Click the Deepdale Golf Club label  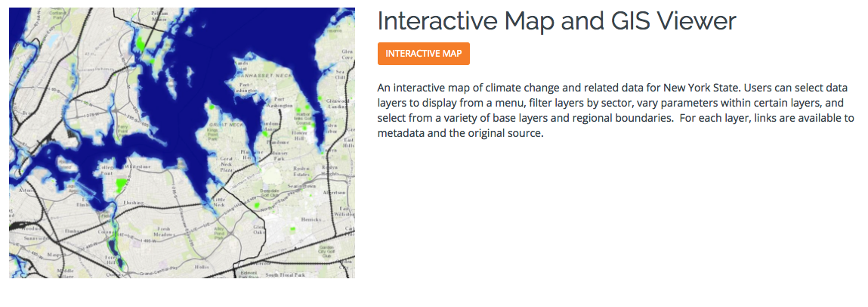pyautogui.click(x=270, y=194)
